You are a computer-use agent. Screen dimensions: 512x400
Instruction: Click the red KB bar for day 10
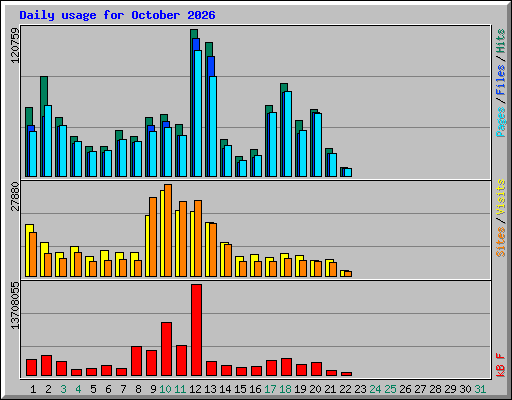point(166,349)
